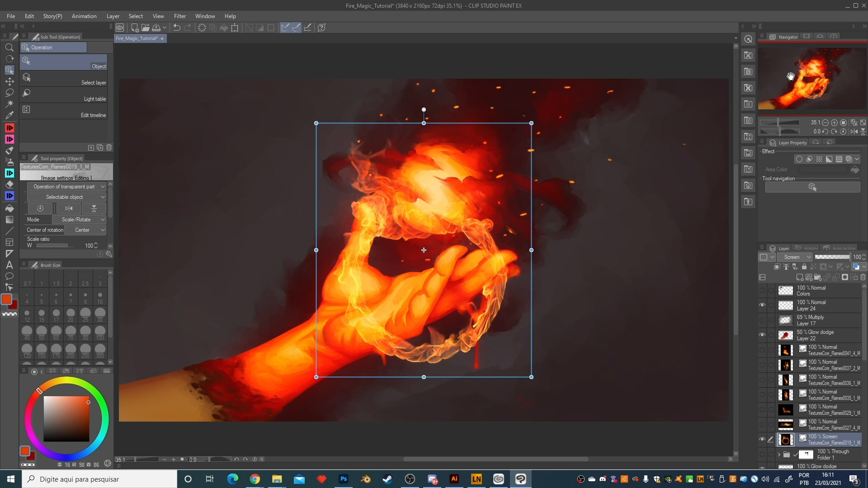The width and height of the screenshot is (868, 488).
Task: Choose the Text tool
Action: coord(9,265)
